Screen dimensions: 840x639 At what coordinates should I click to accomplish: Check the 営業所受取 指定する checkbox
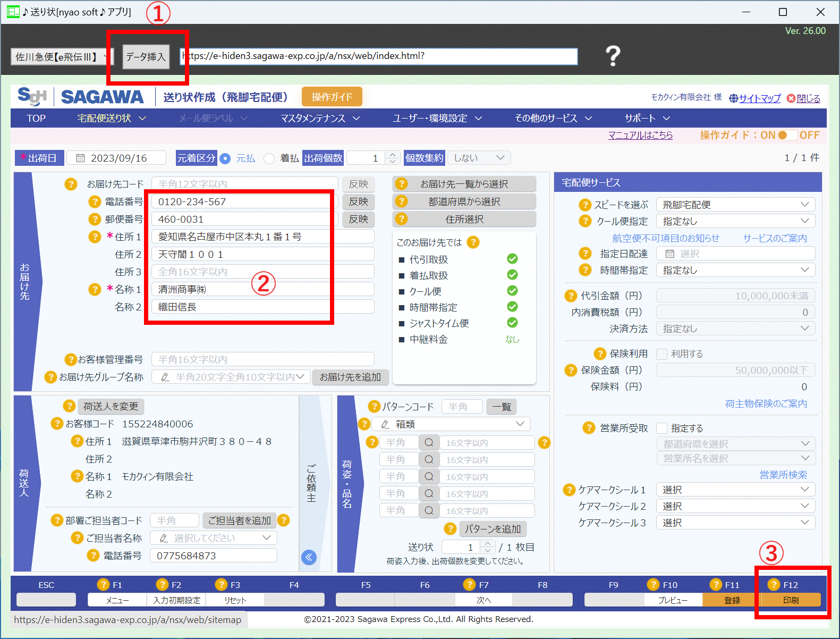pos(661,428)
